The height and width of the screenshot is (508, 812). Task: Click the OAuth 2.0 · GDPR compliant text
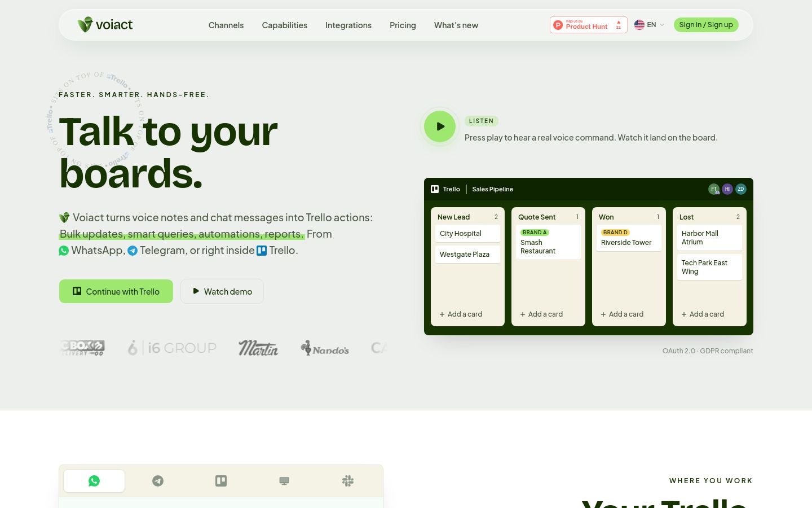point(708,351)
